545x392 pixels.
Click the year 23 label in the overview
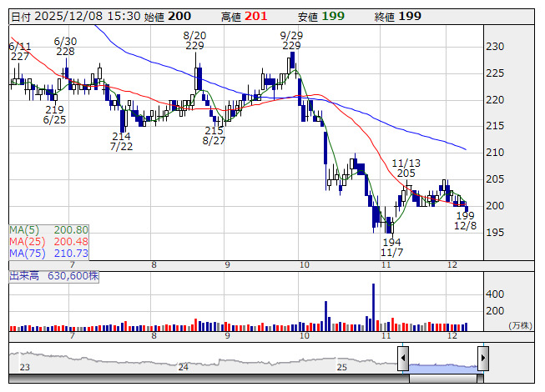click(x=25, y=367)
